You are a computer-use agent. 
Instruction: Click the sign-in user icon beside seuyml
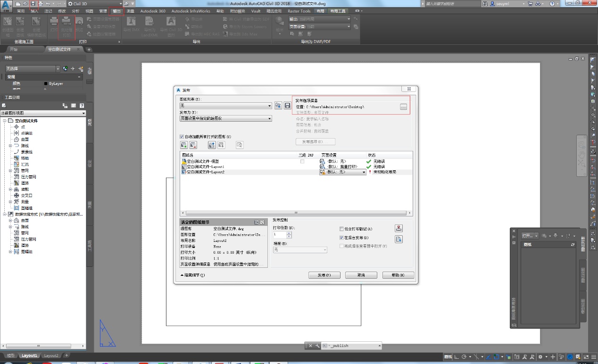coord(492,3)
